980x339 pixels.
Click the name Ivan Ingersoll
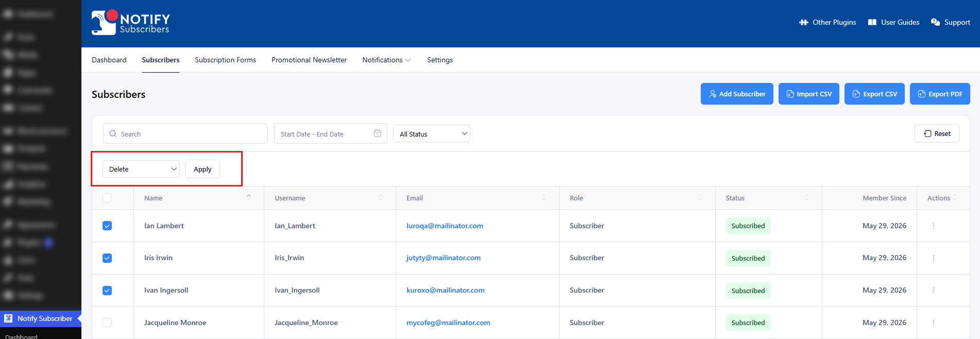pyautogui.click(x=166, y=290)
